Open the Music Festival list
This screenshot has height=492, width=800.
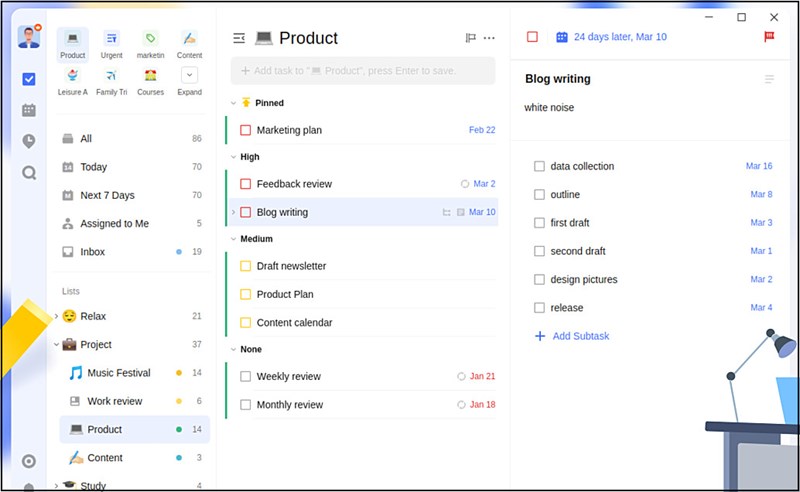click(x=118, y=373)
